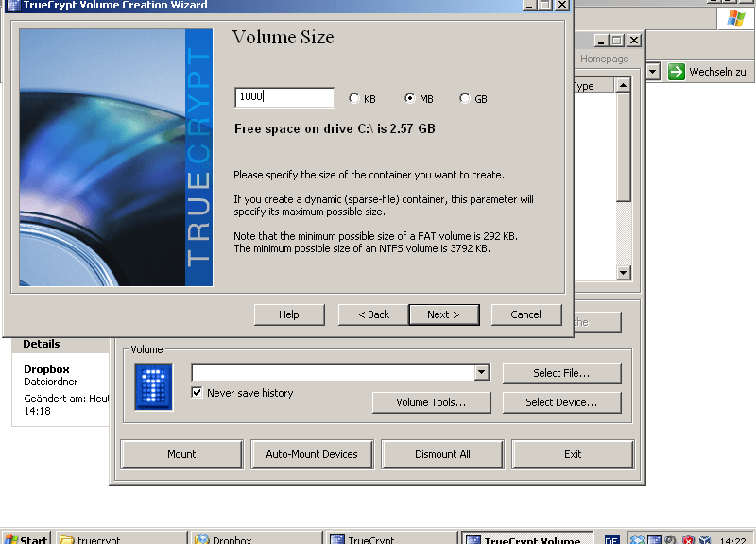756x544 pixels.
Task: Click the Dropbox icon in system tray
Action: point(637,539)
